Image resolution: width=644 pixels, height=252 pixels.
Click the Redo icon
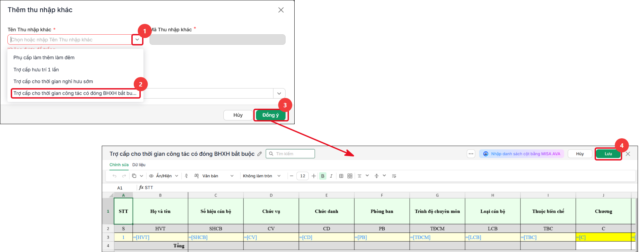[x=124, y=176]
